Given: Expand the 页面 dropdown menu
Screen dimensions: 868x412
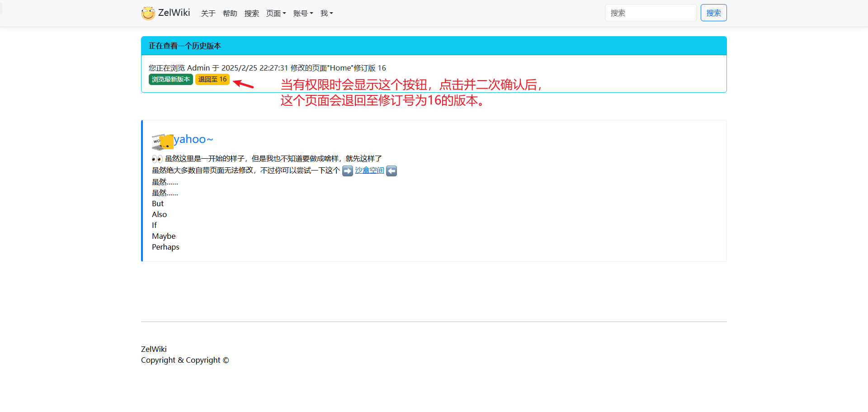Looking at the screenshot, I should [x=276, y=14].
